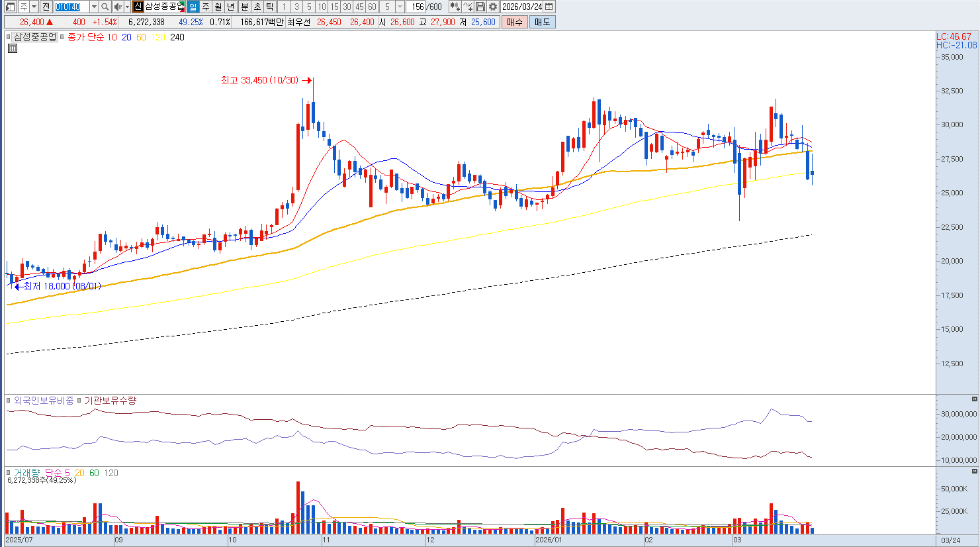Click the speaker sound icon in toolbar
The width and height of the screenshot is (980, 547).
point(118,7)
